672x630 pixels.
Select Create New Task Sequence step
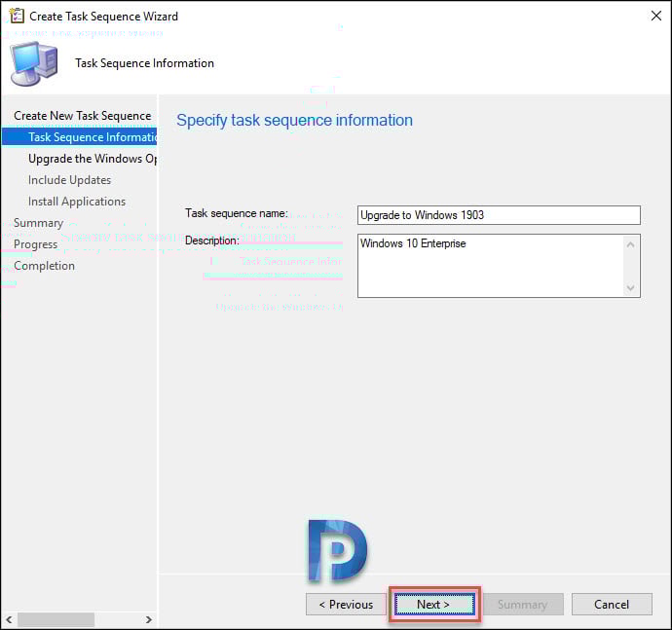point(82,116)
